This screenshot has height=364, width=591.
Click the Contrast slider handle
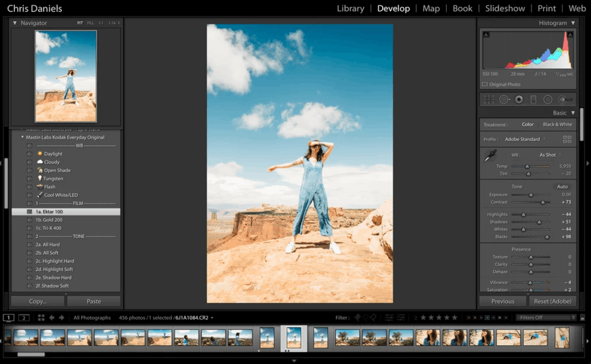(x=543, y=202)
